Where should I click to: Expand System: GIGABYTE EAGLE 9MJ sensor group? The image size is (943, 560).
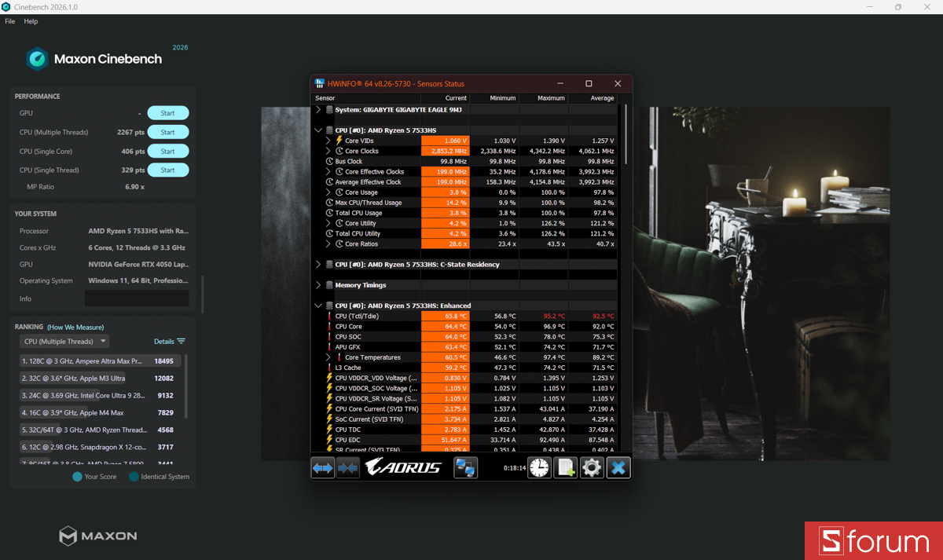[318, 110]
